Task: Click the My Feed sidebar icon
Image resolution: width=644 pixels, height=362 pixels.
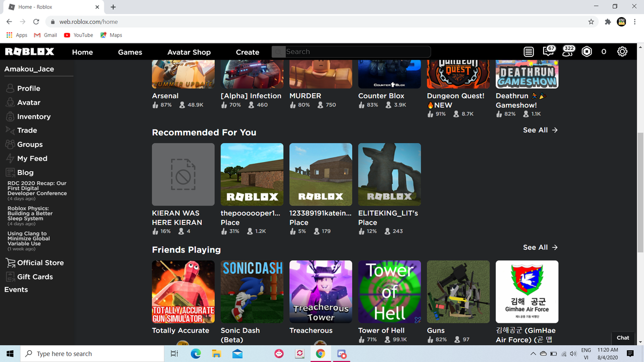Action: (x=10, y=158)
